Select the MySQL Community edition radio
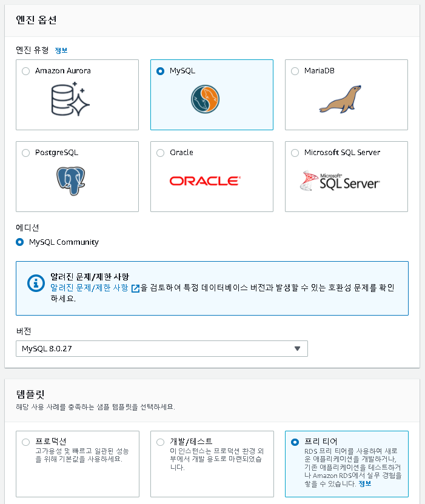 coord(19,242)
